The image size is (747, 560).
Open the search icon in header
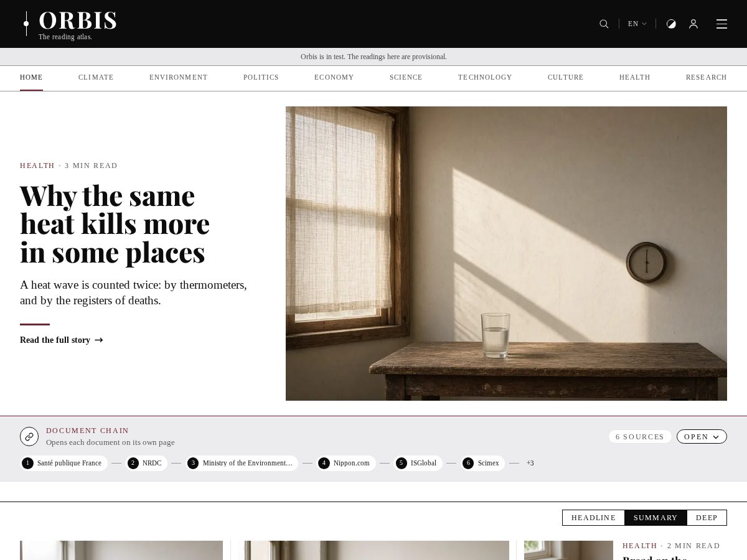point(604,24)
